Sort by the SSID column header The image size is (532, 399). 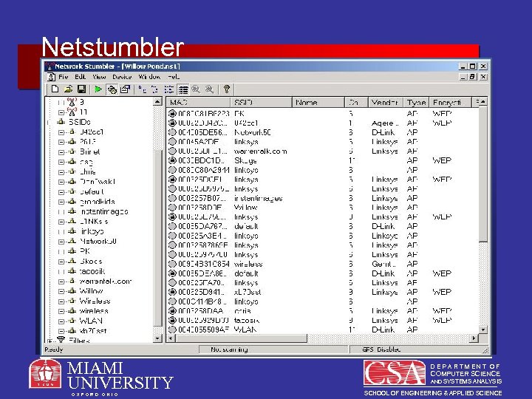click(x=262, y=102)
